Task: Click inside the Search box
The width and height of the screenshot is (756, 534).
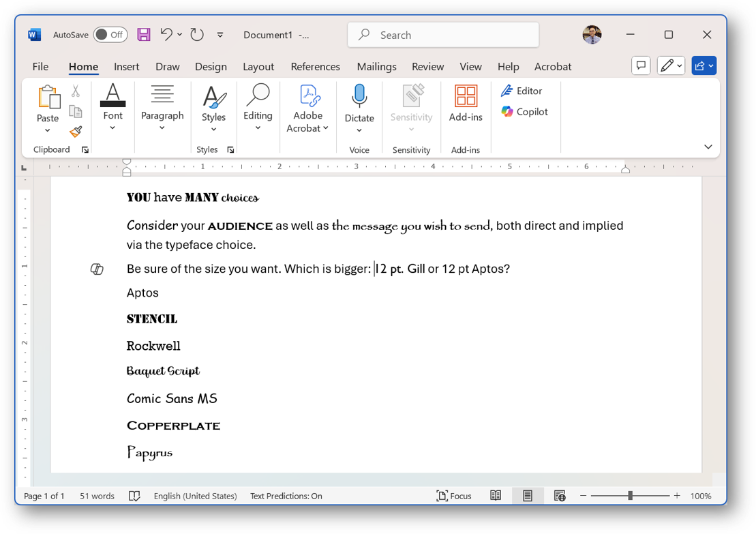Action: (442, 34)
